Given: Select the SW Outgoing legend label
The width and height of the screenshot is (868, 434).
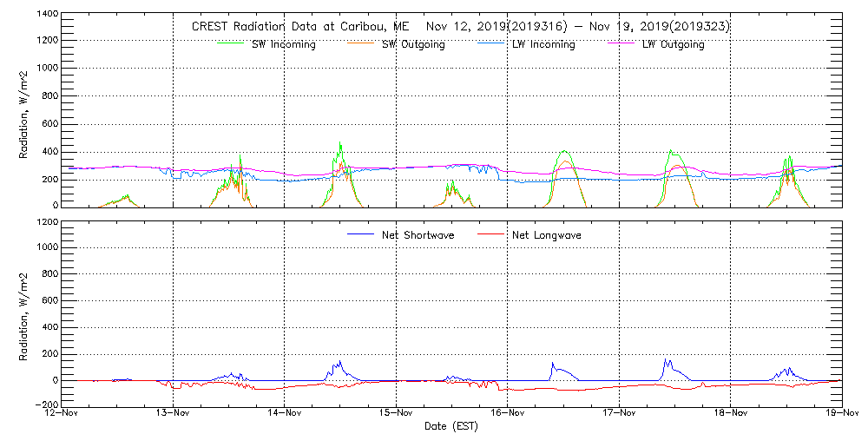Looking at the screenshot, I should [x=413, y=45].
